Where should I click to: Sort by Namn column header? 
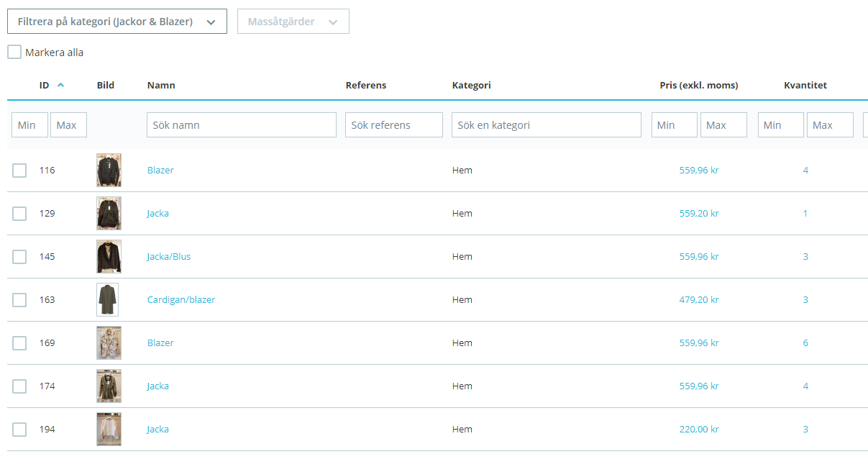(x=161, y=85)
